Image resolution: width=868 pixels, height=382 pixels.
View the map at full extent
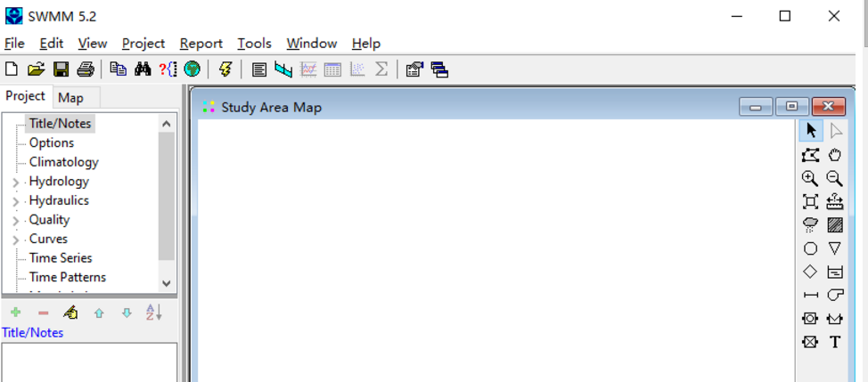[x=810, y=202]
